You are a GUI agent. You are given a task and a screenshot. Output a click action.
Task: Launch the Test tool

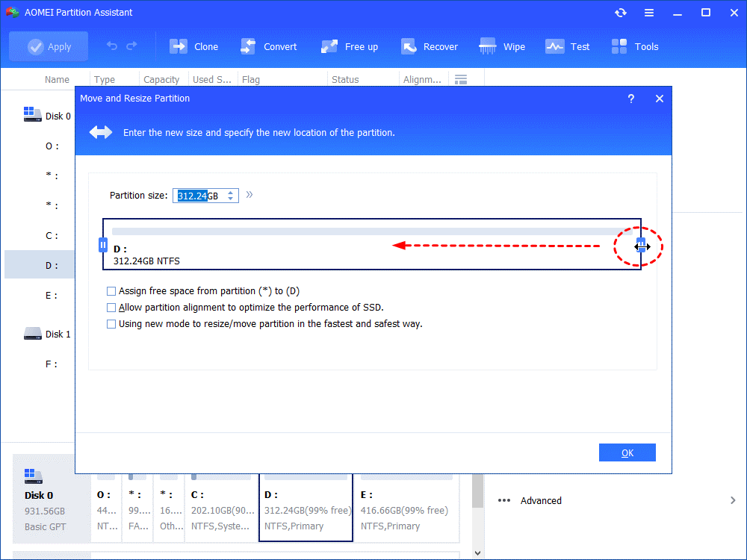coord(554,46)
